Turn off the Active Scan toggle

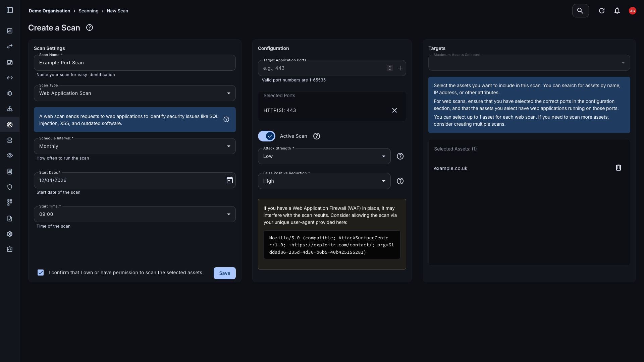[x=267, y=136]
